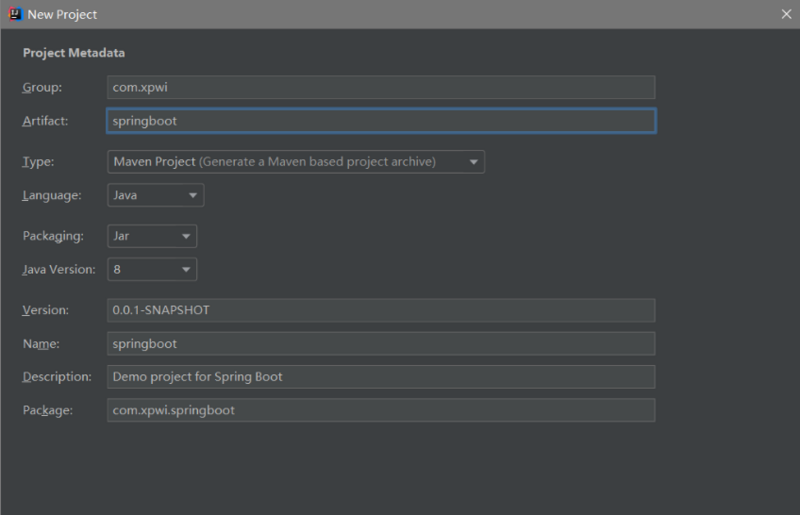Click the Package field com.xpwi.springboot

point(380,410)
